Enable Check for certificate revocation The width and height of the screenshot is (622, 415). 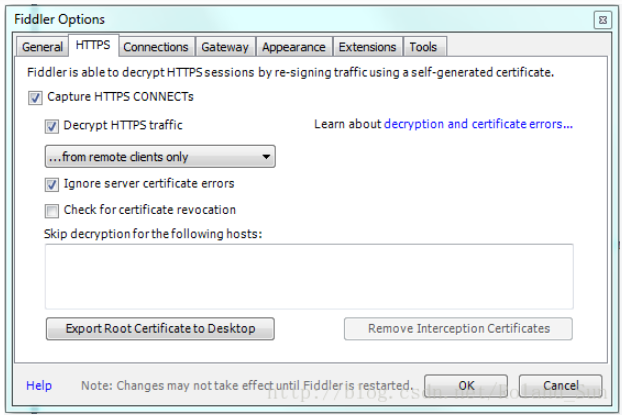pos(52,211)
